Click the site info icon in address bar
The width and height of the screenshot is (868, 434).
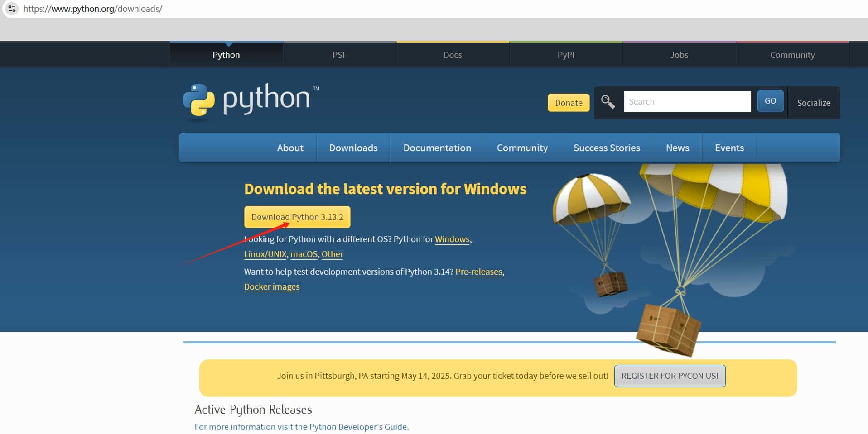coord(12,9)
